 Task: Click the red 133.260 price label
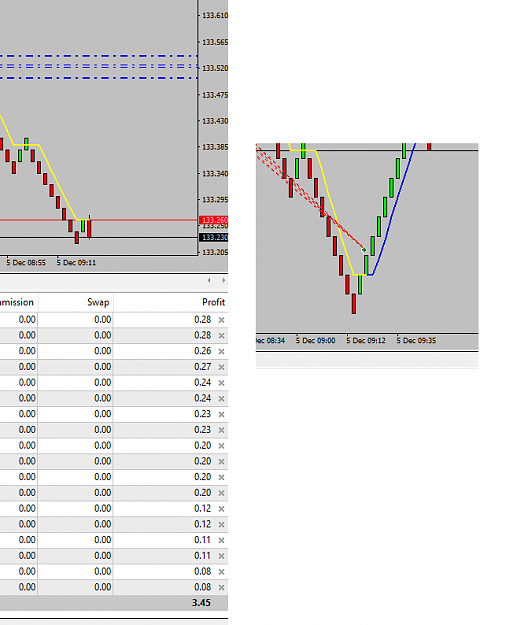coord(213,220)
